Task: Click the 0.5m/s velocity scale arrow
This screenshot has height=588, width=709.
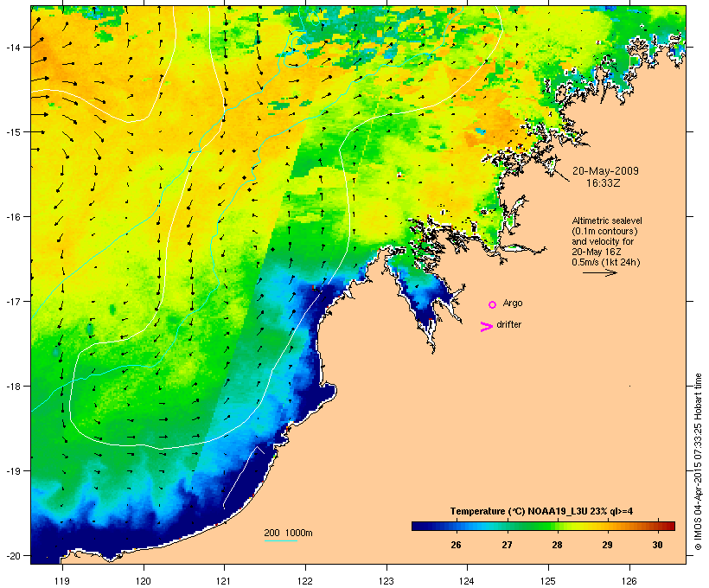Action: [599, 272]
